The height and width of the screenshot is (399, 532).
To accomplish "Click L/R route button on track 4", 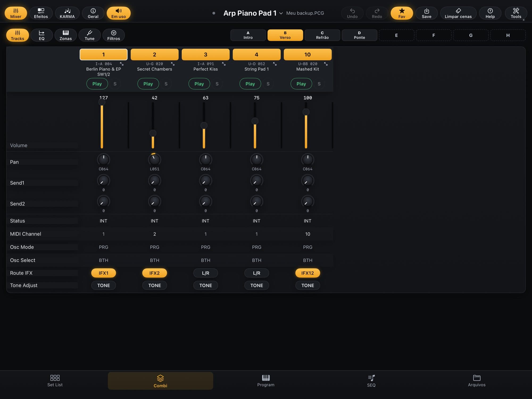I will pos(256,273).
